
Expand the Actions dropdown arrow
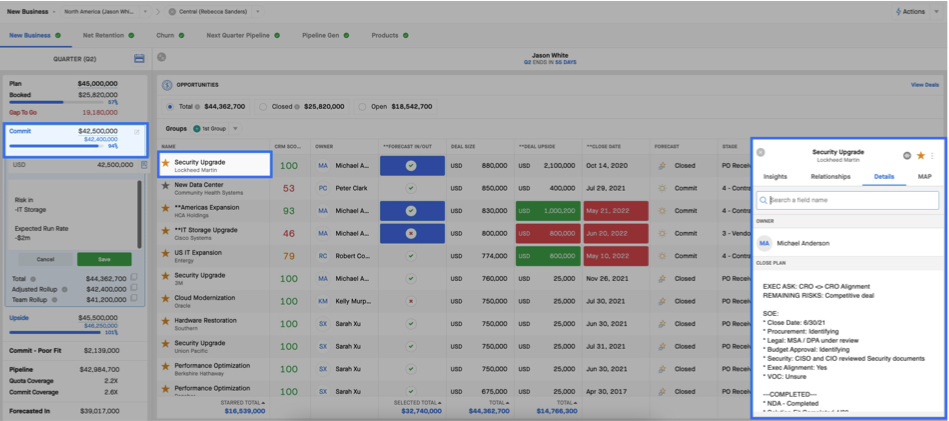point(938,11)
